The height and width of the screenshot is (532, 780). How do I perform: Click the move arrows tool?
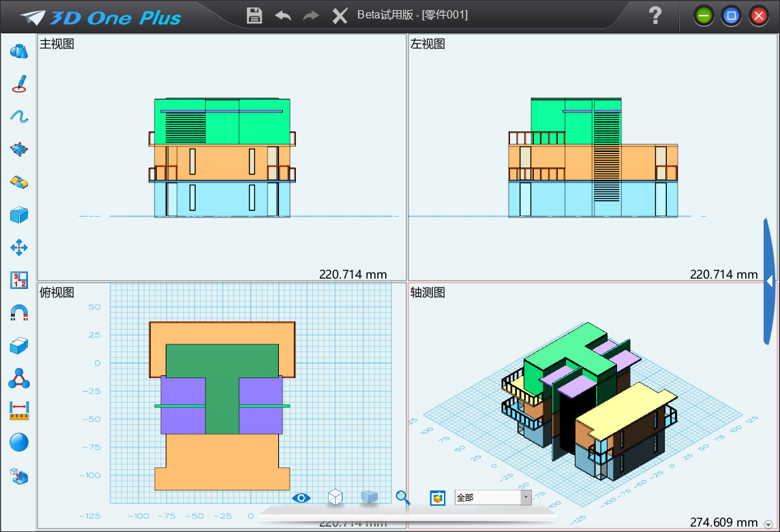pyautogui.click(x=19, y=247)
